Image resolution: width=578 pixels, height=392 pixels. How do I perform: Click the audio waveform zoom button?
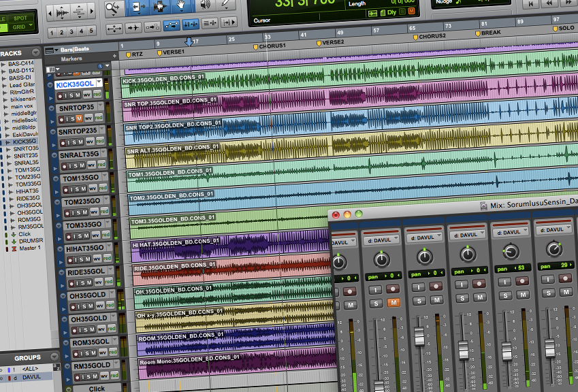coord(62,14)
